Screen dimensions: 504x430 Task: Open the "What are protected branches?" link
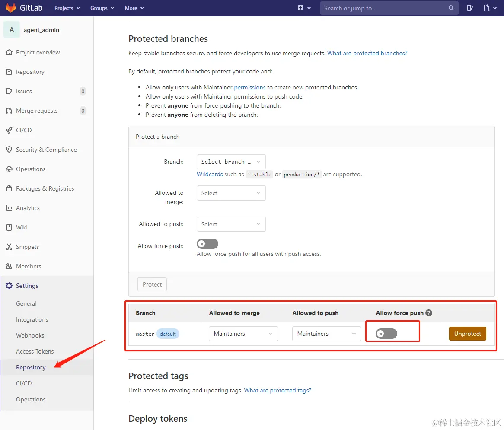(x=367, y=53)
